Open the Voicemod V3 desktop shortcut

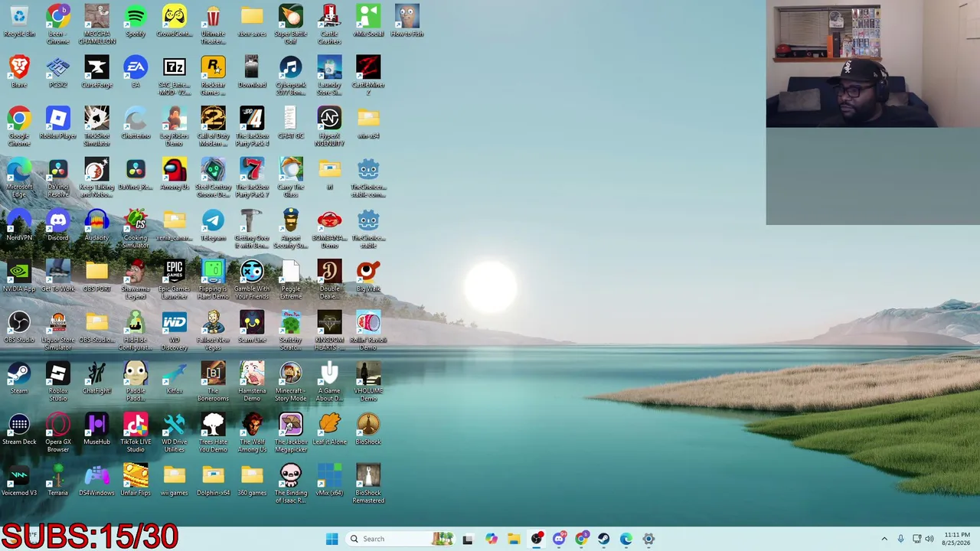[19, 481]
